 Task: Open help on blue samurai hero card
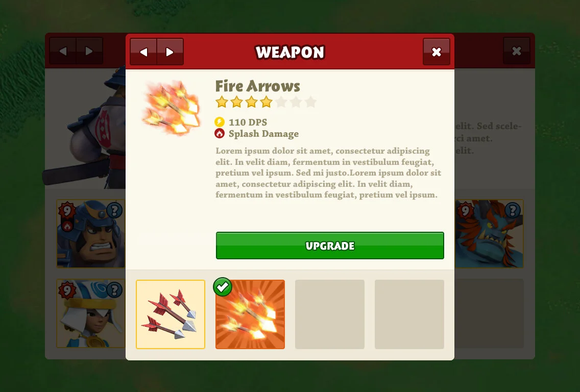pos(114,210)
